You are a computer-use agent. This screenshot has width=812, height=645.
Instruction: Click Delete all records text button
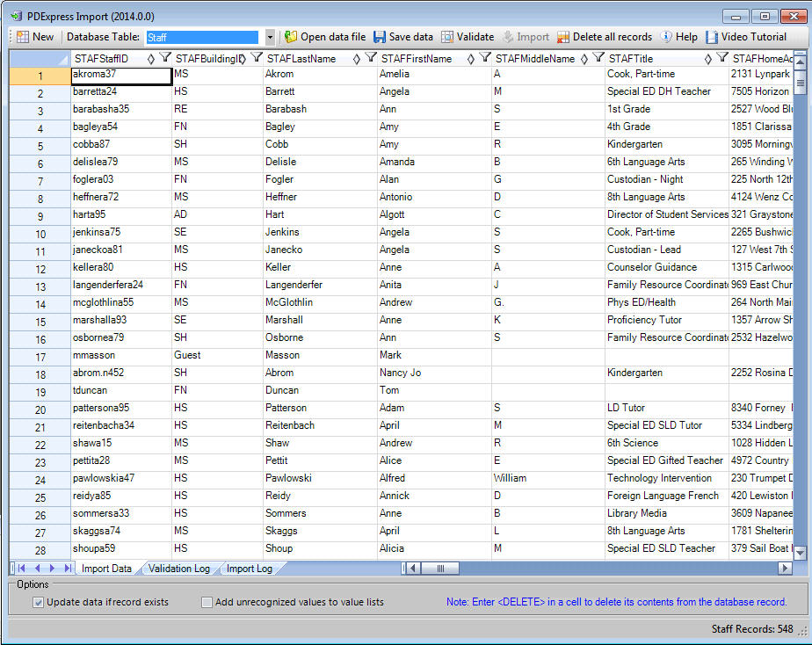coord(613,37)
